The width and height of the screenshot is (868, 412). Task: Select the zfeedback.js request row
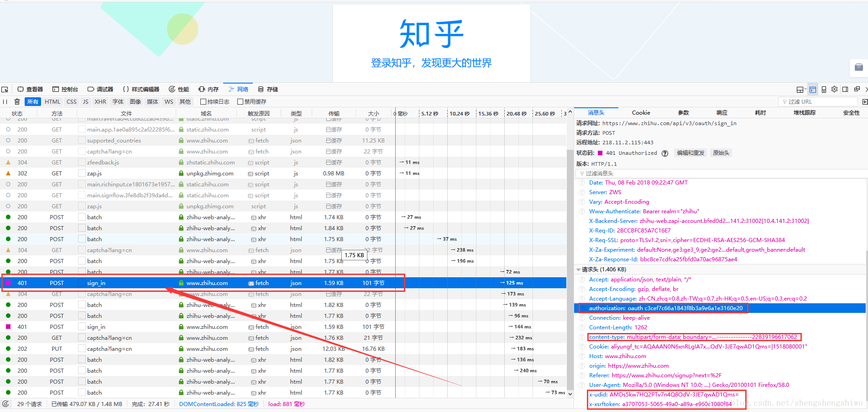283,163
